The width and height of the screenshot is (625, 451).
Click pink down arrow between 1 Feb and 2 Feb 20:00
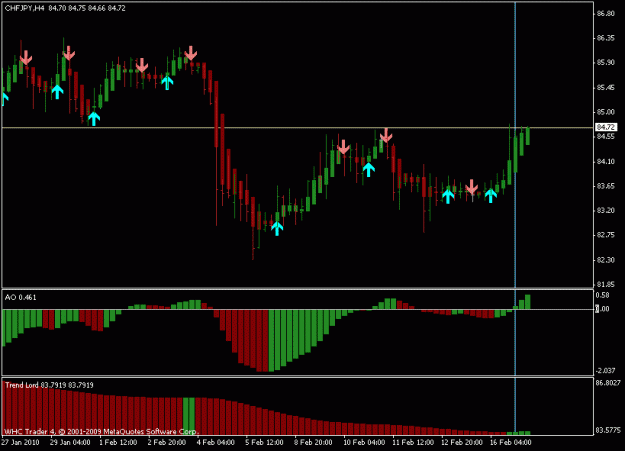(x=142, y=65)
